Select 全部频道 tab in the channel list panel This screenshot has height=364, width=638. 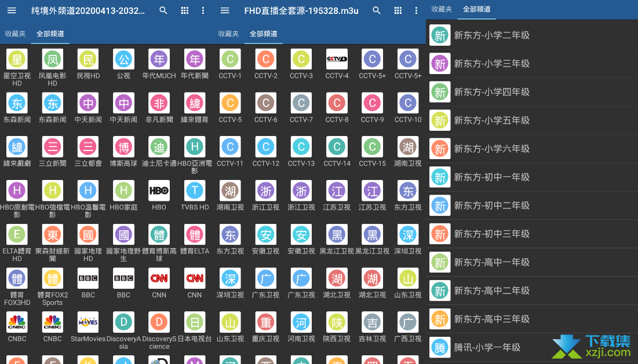click(x=477, y=9)
